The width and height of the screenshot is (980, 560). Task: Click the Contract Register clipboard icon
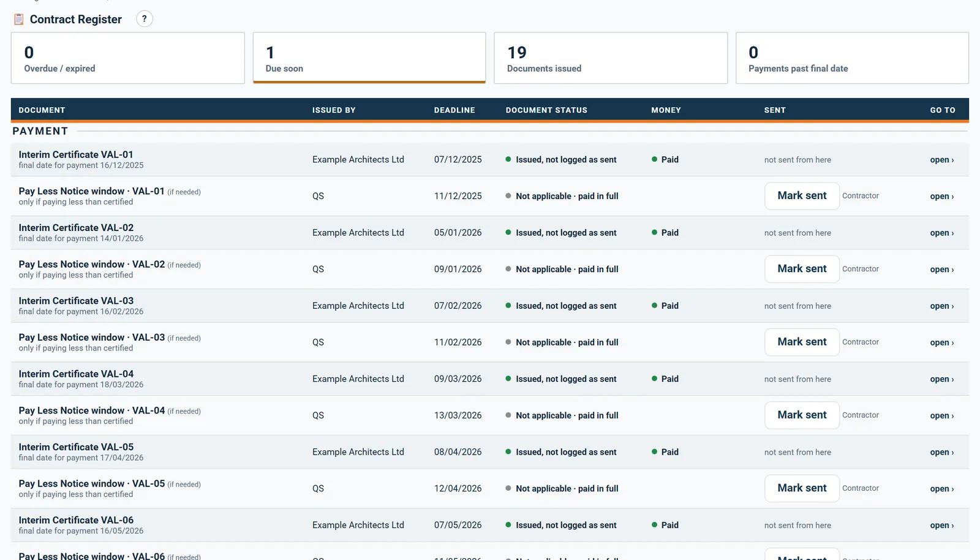click(19, 20)
